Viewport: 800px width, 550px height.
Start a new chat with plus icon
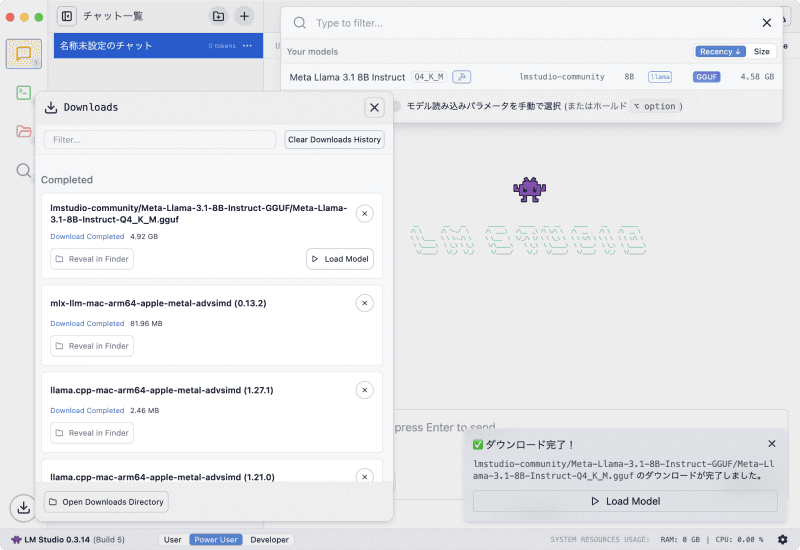click(244, 16)
